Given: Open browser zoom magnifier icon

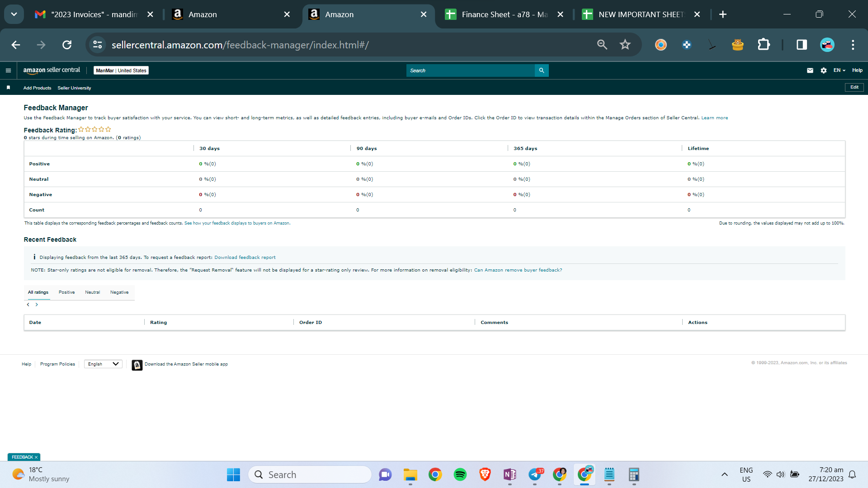Looking at the screenshot, I should pyautogui.click(x=602, y=45).
